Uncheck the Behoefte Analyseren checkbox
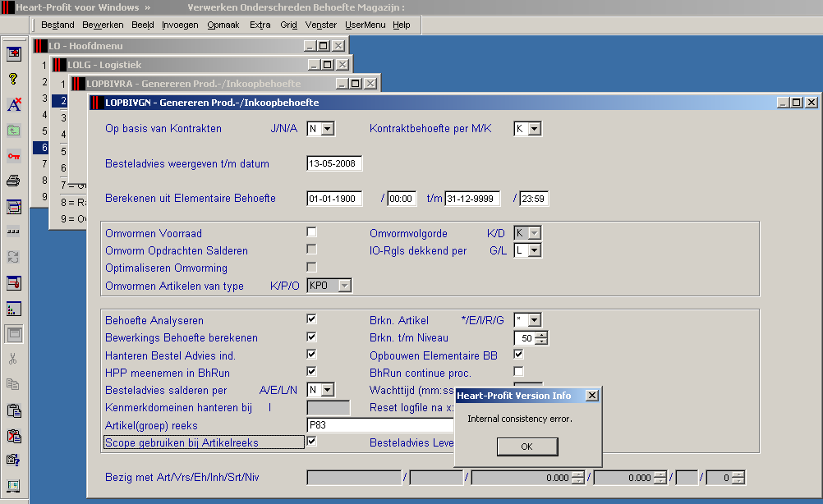The height and width of the screenshot is (504, 823). click(x=312, y=318)
